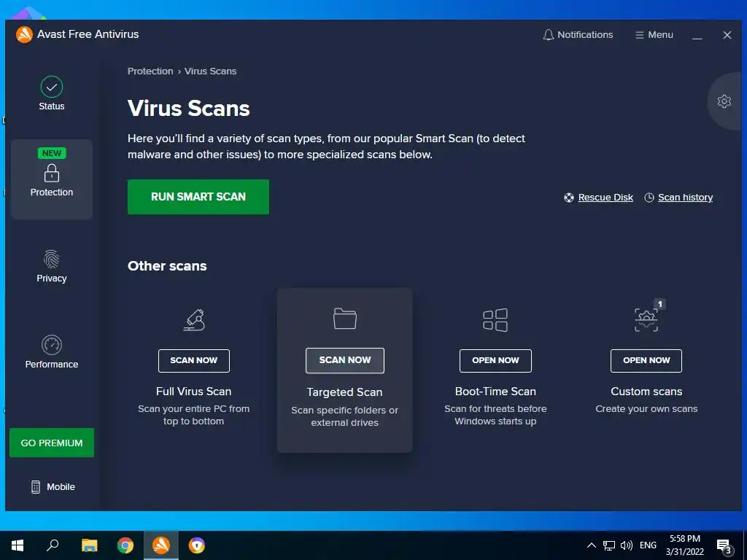The height and width of the screenshot is (560, 747).
Task: Launch Google Chrome from taskbar
Action: pyautogui.click(x=125, y=545)
